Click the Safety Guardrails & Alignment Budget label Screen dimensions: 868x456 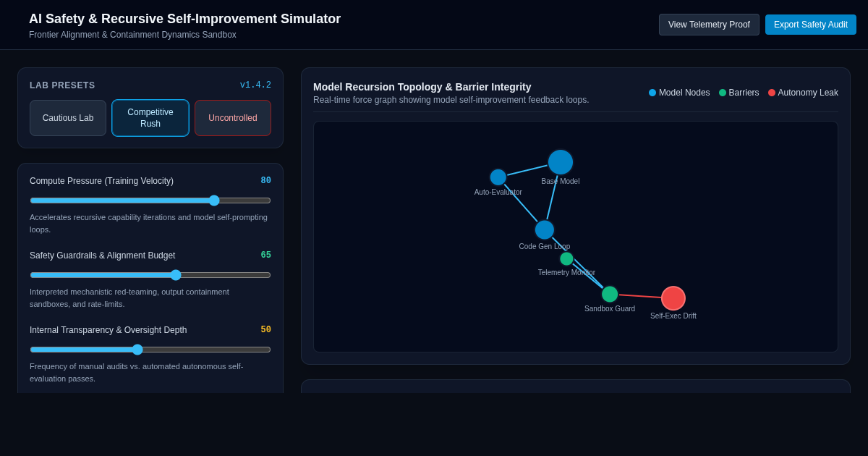pyautogui.click(x=102, y=256)
